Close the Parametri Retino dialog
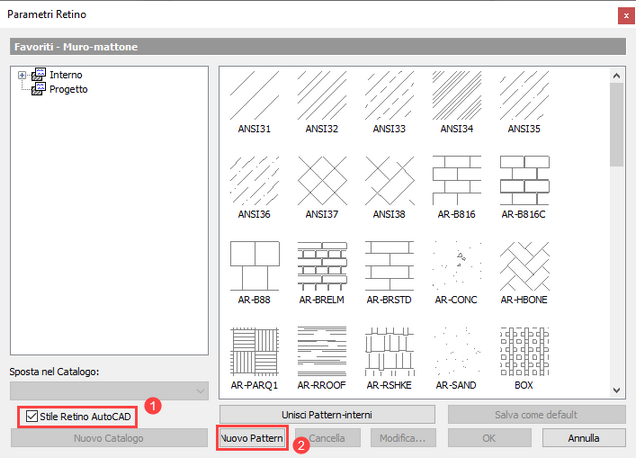The image size is (636, 458). (x=626, y=16)
